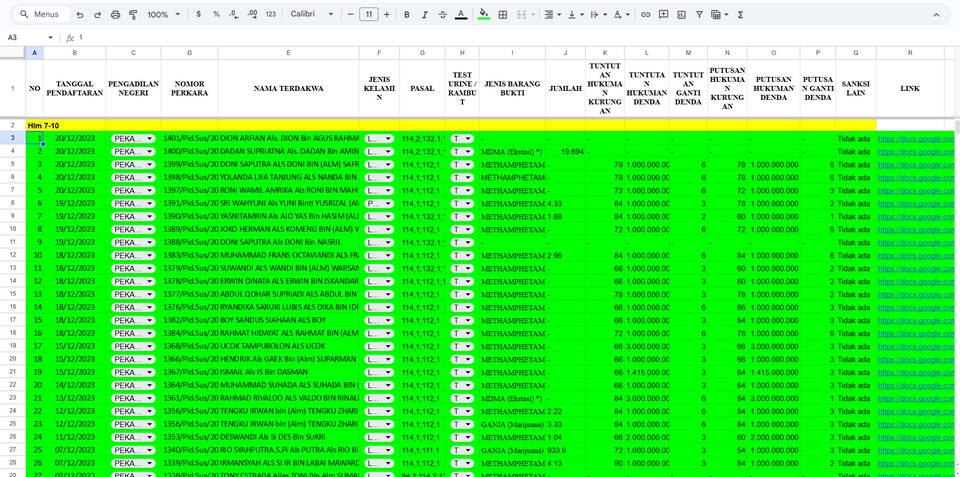Open the docs link in DION ARFIAN row
This screenshot has height=477, width=960.
[x=915, y=138]
